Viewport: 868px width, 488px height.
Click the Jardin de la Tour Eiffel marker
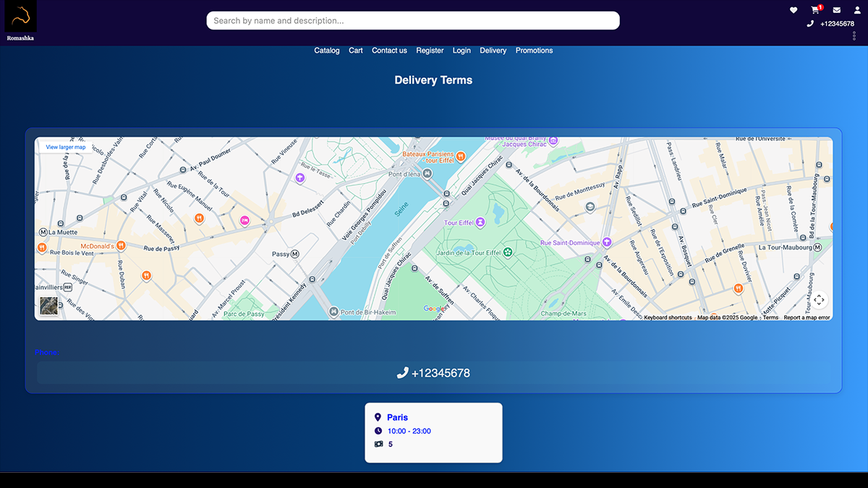click(508, 252)
